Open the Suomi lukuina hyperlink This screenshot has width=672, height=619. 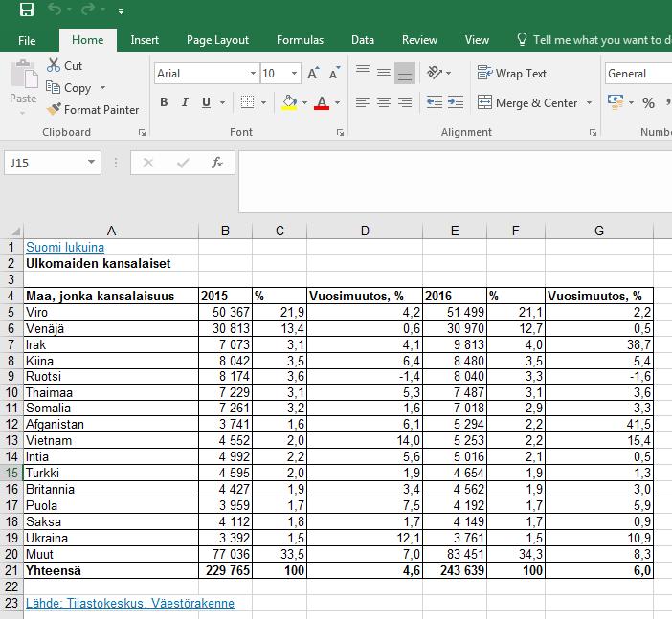coord(65,247)
